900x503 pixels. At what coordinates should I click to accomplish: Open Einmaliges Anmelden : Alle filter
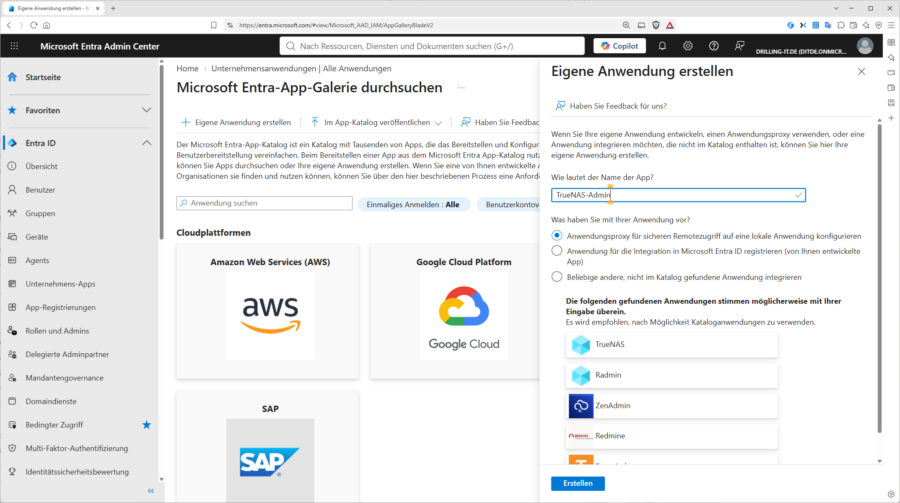(x=413, y=204)
